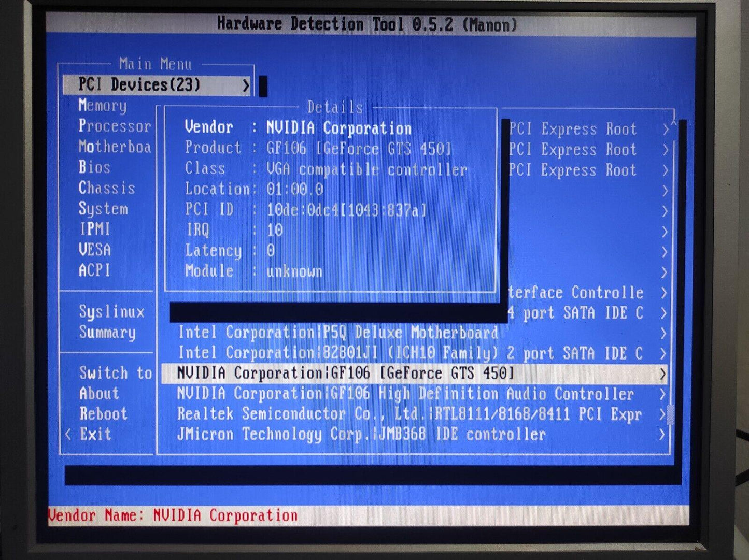Click the About menu entry
Viewport: 749px width, 560px height.
point(99,394)
